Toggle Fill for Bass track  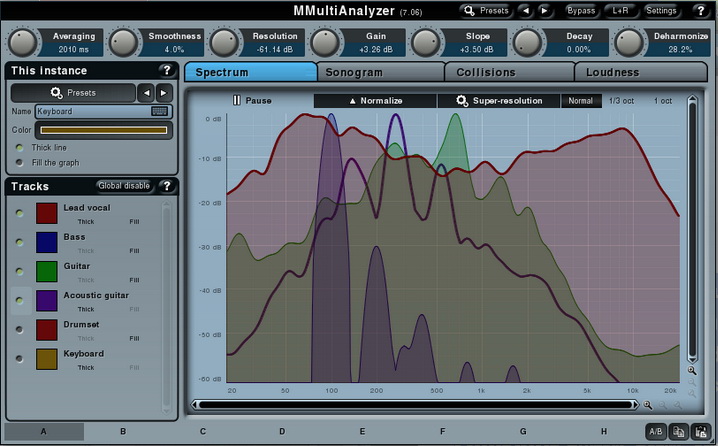(134, 251)
